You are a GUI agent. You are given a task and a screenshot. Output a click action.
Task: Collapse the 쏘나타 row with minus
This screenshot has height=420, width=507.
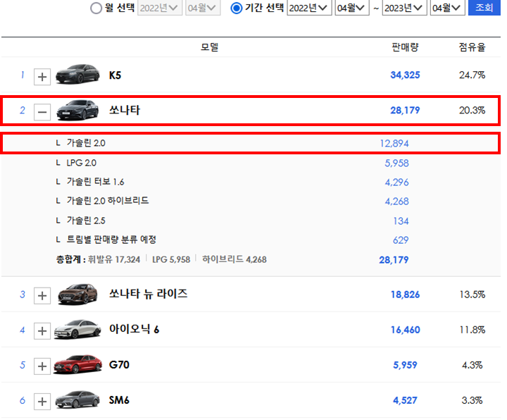42,112
